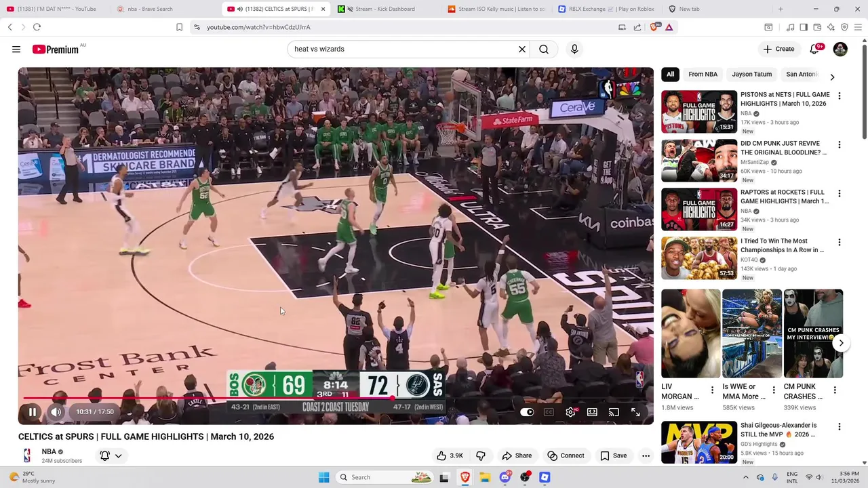Open options for 'I Tried To Win' video

(x=839, y=242)
